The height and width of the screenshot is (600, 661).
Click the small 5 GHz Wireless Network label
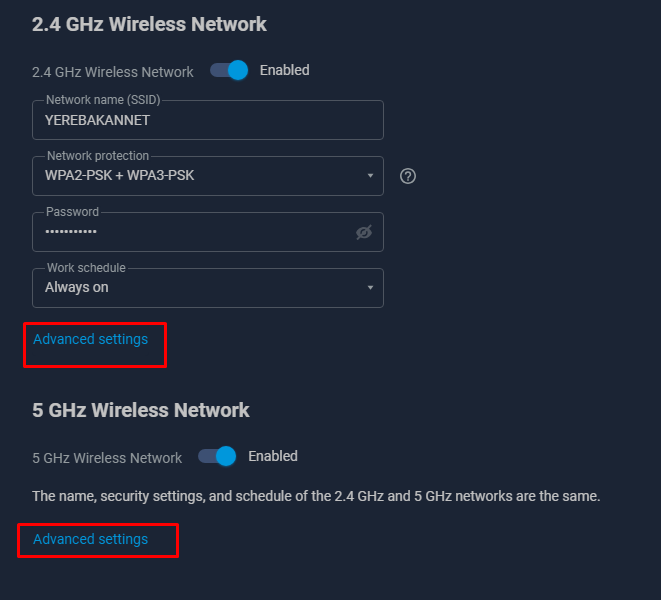[107, 458]
